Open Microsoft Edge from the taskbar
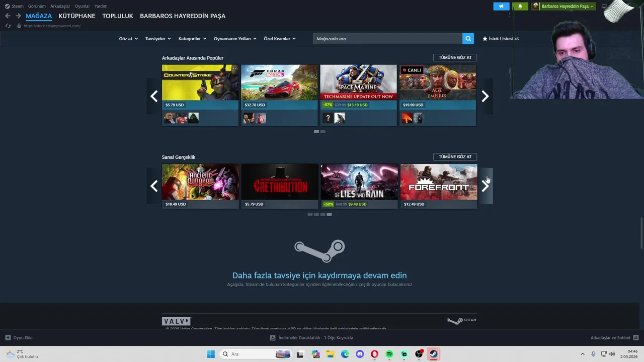 tap(345, 354)
